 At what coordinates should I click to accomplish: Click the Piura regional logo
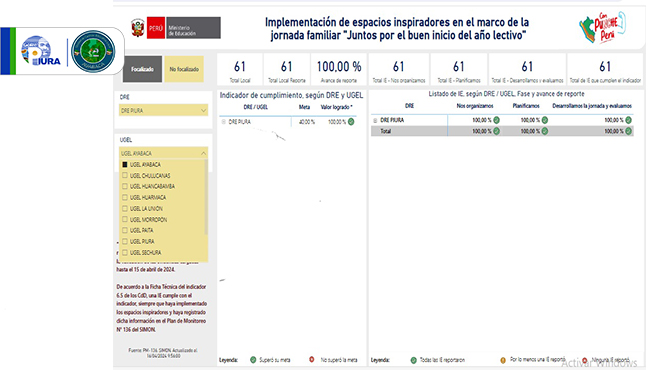41,51
